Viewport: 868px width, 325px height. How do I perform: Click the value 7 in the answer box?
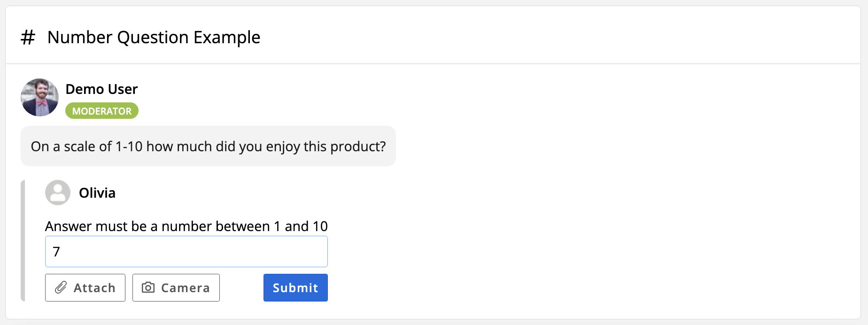coord(56,252)
